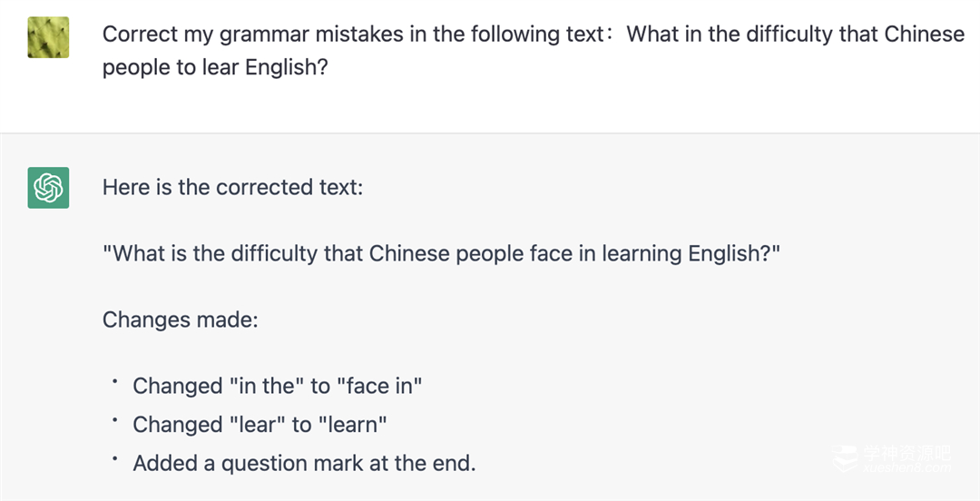Click the "Changes made:" heading

coord(180,319)
